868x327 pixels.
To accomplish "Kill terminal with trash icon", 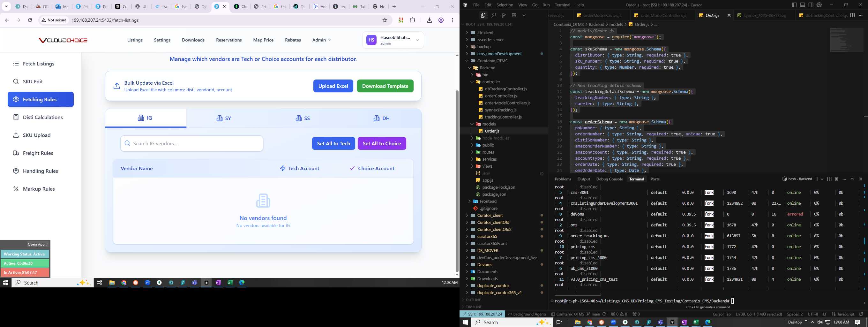I will tap(836, 179).
